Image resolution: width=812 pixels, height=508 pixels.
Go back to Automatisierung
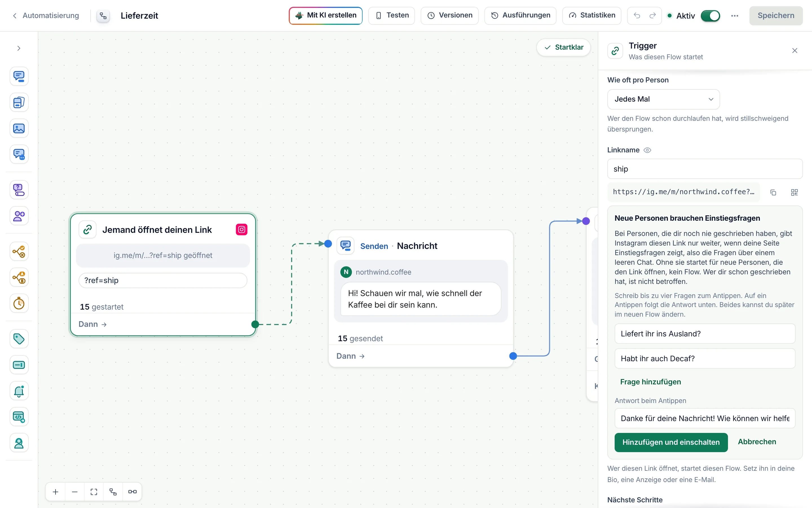(46, 16)
